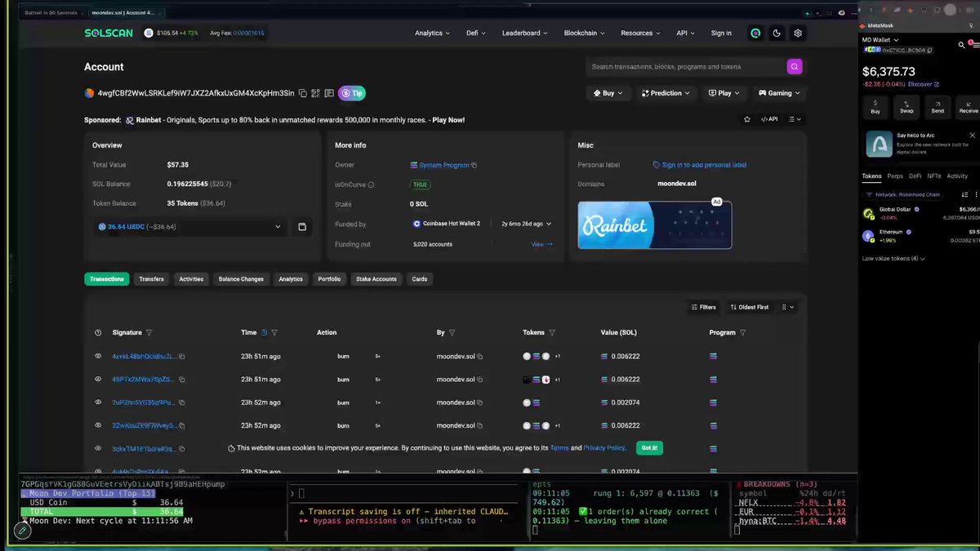The image size is (980, 551).
Task: Click Sign in to add personal label
Action: [699, 165]
